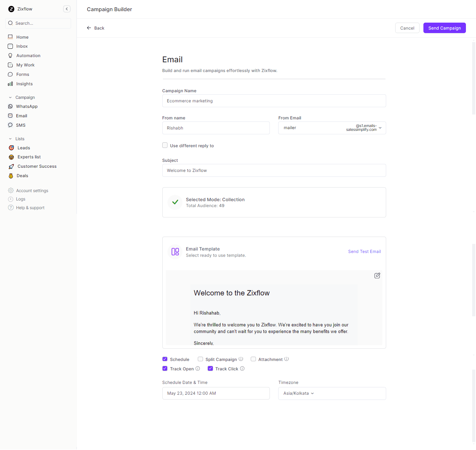Click the Subject input field
Viewport: 476px width, 450px height.
(x=274, y=171)
